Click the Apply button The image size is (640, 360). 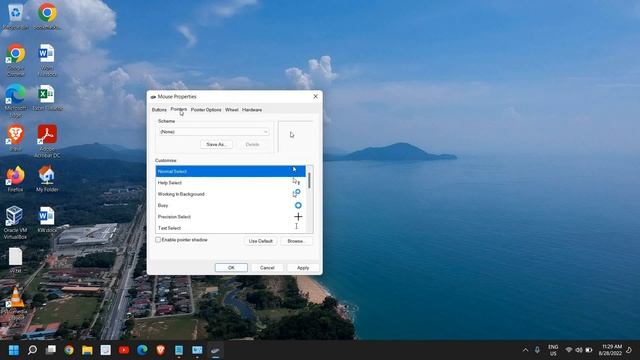(x=303, y=268)
